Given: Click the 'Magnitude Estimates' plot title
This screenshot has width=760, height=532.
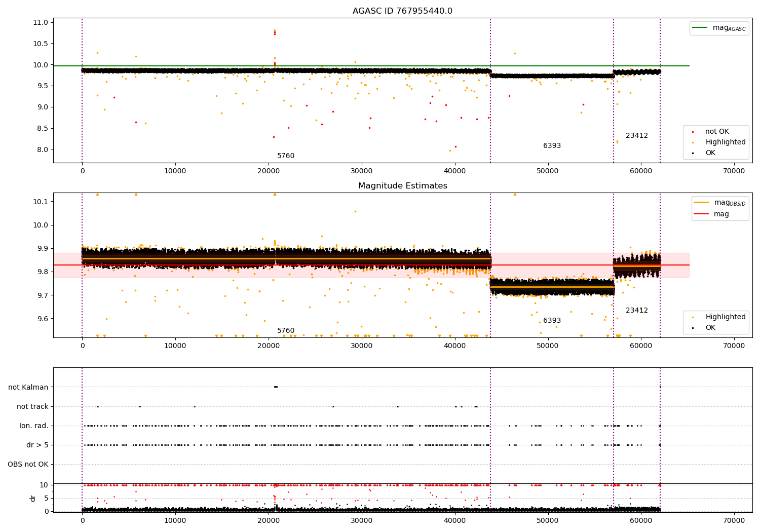Looking at the screenshot, I should point(402,186).
